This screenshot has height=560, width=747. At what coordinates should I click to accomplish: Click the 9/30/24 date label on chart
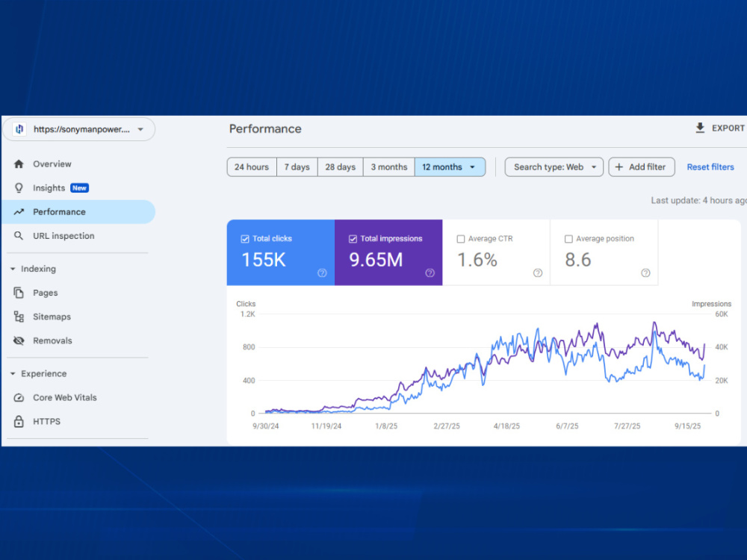click(265, 426)
